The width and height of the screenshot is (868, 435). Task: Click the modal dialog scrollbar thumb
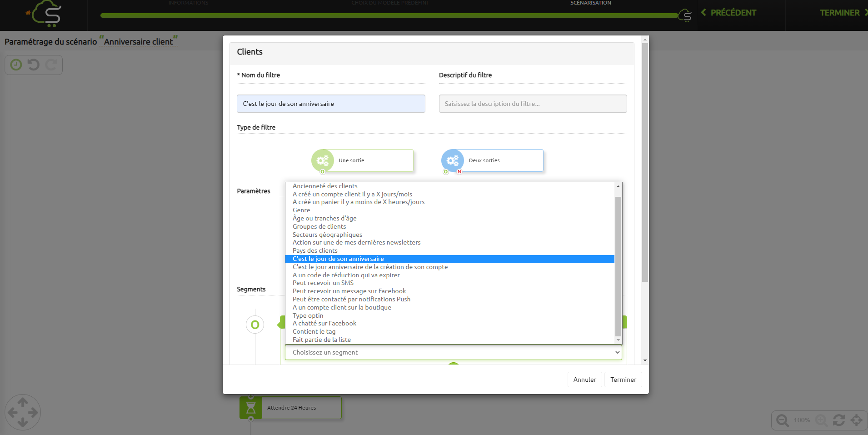(x=645, y=162)
